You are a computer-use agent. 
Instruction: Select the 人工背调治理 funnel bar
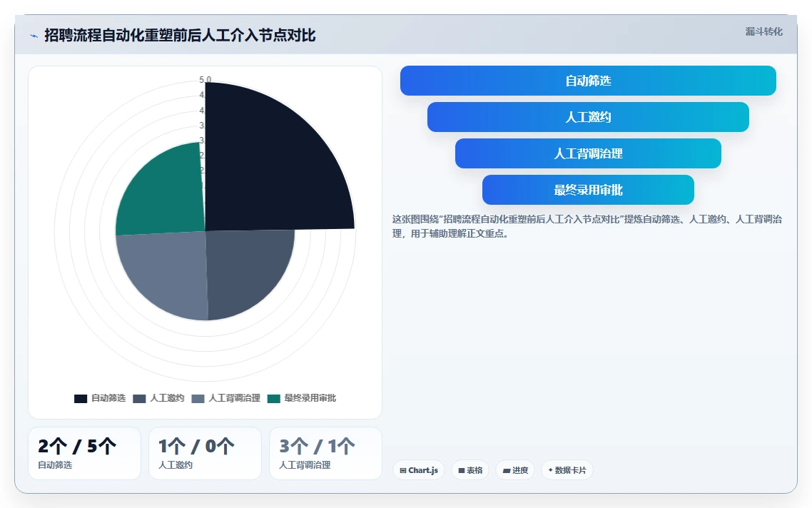[588, 153]
